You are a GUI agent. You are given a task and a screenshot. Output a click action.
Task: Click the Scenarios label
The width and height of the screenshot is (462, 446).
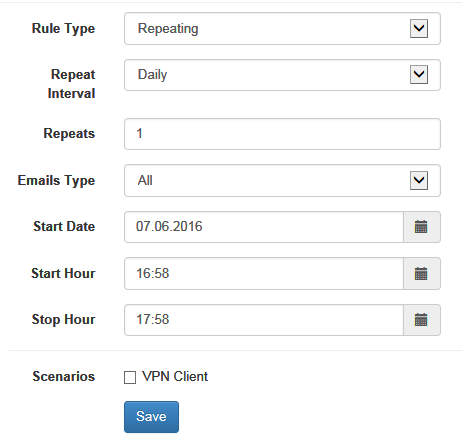pyautogui.click(x=64, y=376)
